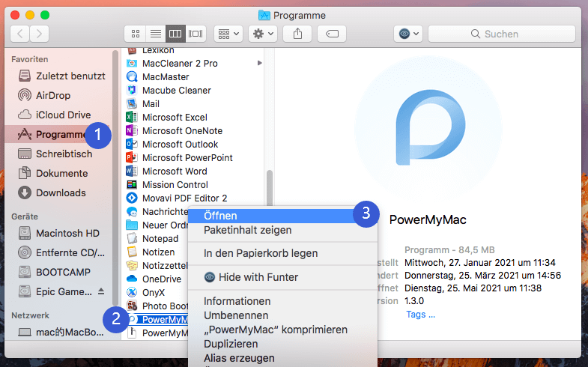Choose Duplizieren in context menu
Viewport: 588px width, 367px height.
click(x=282, y=344)
